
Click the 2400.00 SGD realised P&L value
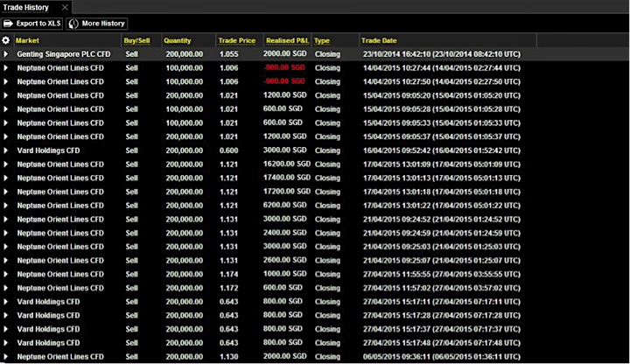[x=285, y=233]
